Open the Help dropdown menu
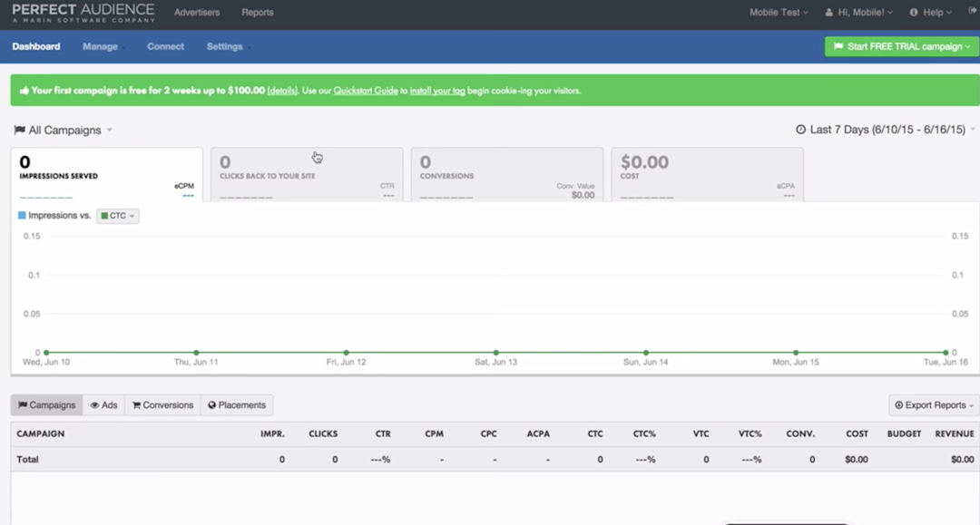The width and height of the screenshot is (980, 525). click(x=931, y=13)
